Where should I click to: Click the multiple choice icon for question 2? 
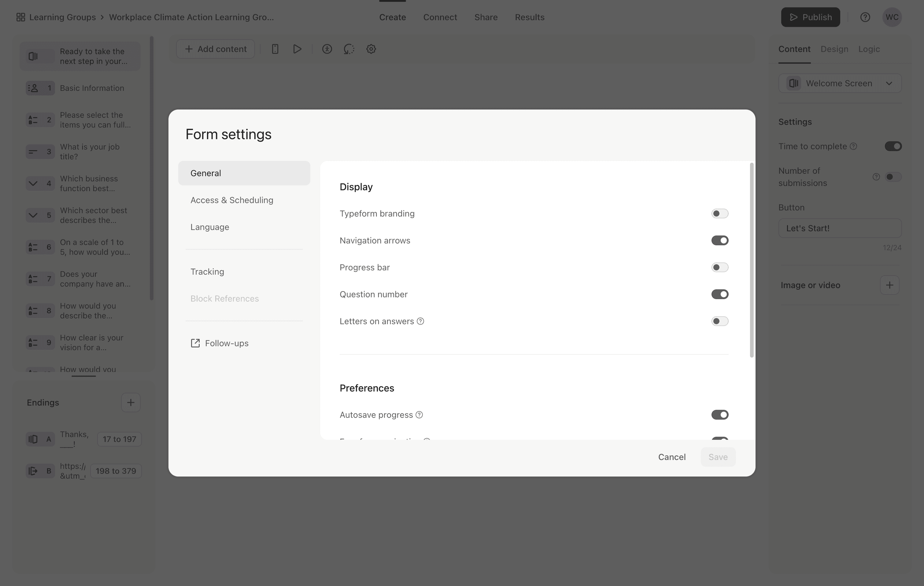point(33,120)
